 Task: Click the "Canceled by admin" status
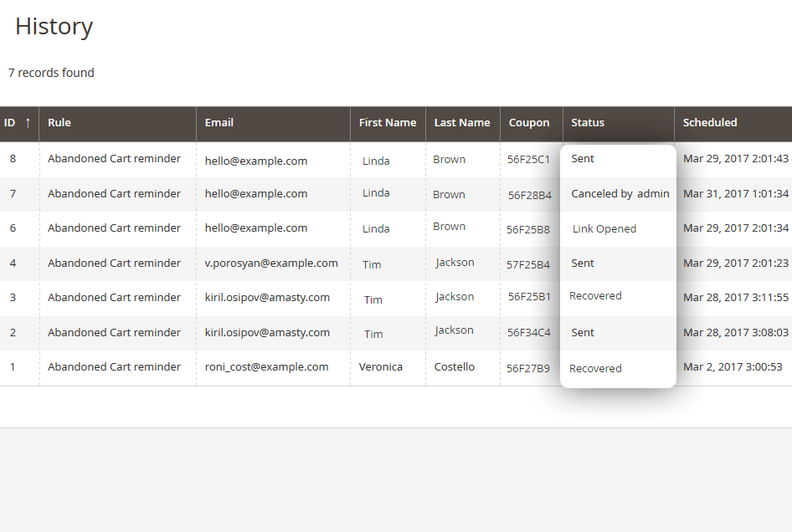620,194
